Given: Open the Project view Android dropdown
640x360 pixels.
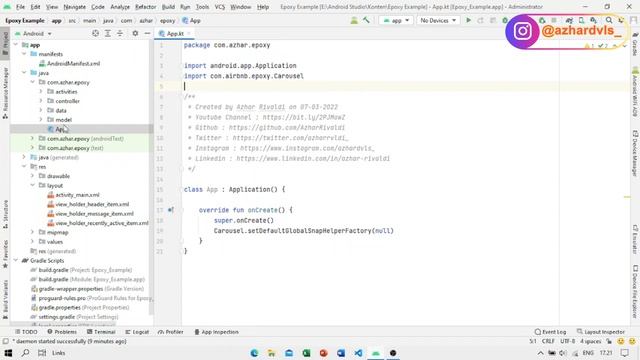Looking at the screenshot, I should pyautogui.click(x=33, y=33).
